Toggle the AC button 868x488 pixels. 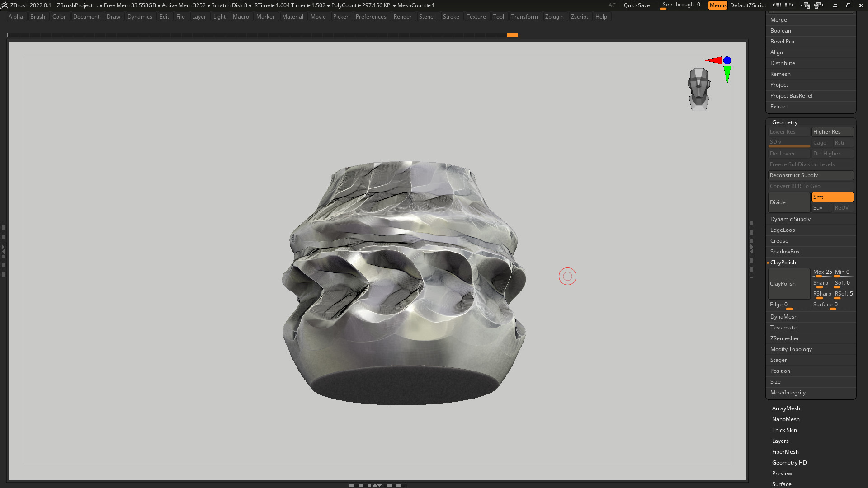click(612, 5)
